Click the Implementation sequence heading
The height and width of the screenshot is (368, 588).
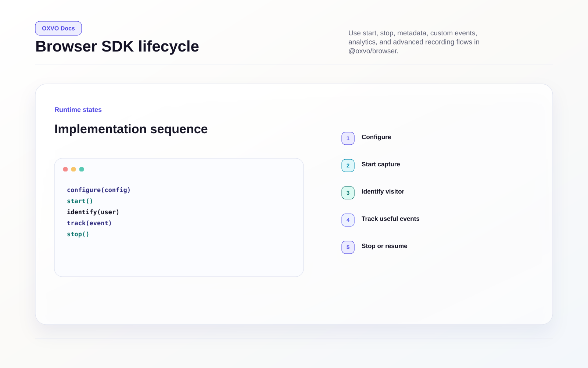(131, 129)
